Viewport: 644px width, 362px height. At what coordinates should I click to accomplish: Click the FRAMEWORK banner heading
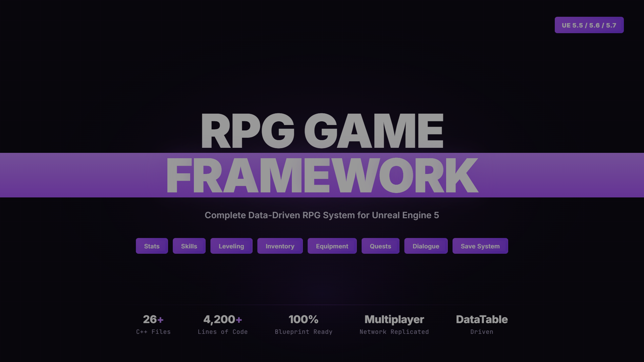click(322, 175)
